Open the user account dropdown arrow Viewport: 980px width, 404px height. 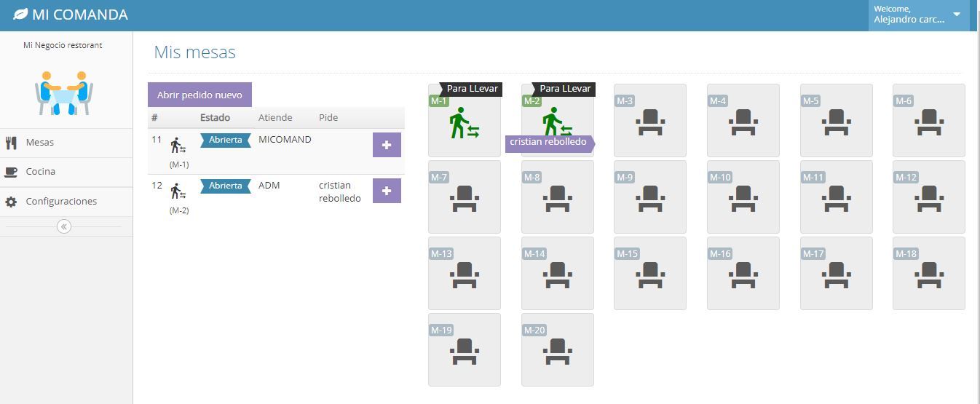(x=957, y=15)
